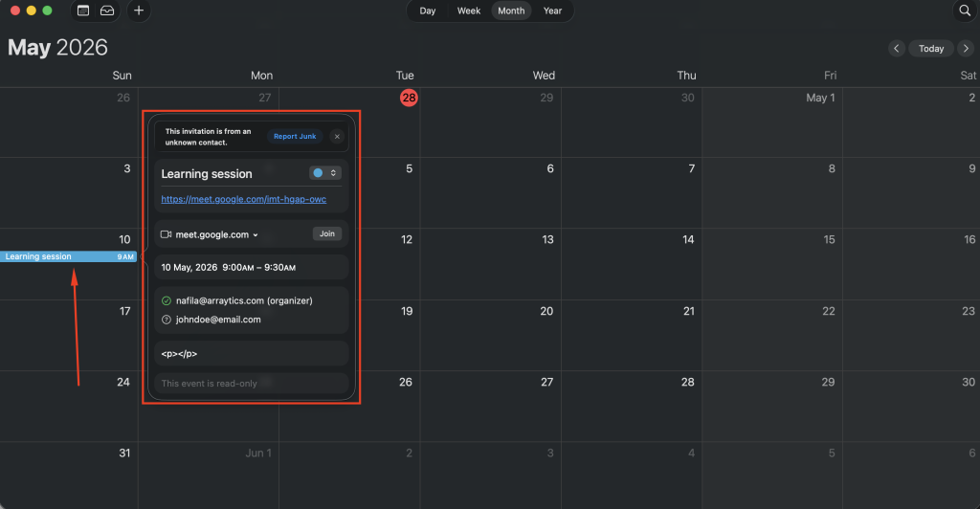Viewport: 980px width, 509px height.
Task: Click the blue calendar color dot
Action: [x=318, y=173]
